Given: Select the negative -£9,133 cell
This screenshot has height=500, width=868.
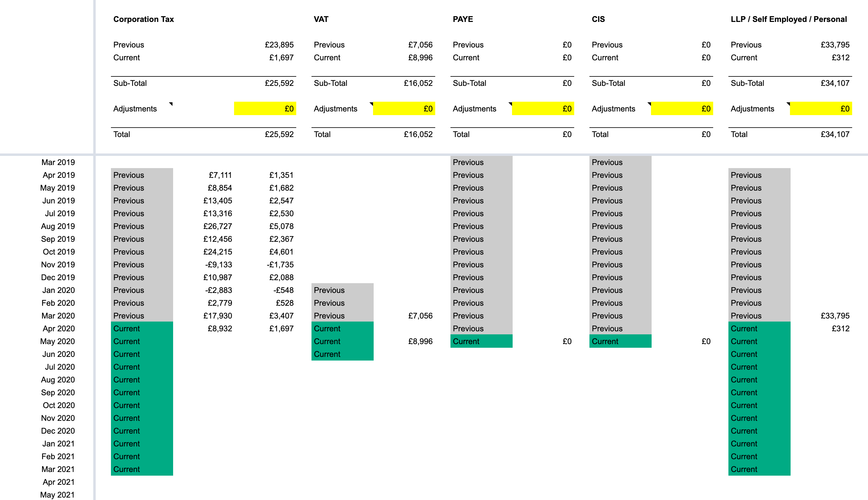Looking at the screenshot, I should [219, 265].
